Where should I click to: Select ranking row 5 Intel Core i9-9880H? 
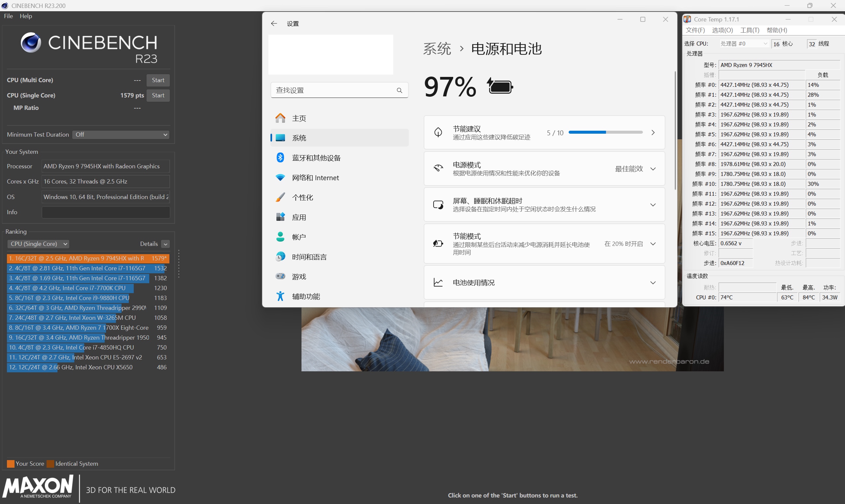click(x=88, y=298)
